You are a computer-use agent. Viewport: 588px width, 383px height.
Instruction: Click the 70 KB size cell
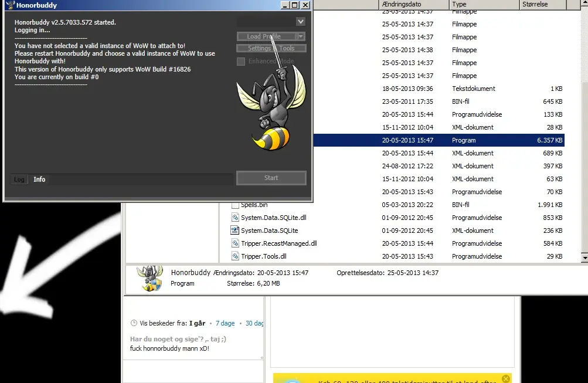(555, 192)
